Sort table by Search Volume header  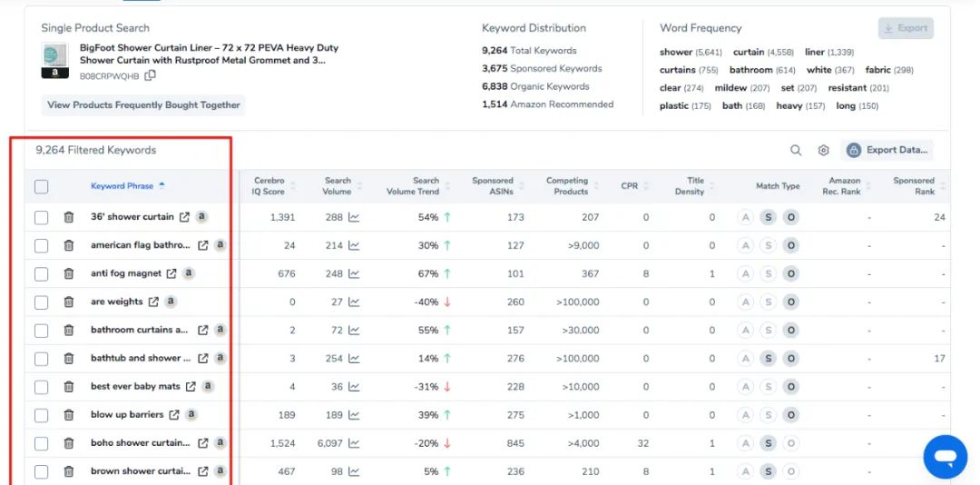(x=338, y=186)
